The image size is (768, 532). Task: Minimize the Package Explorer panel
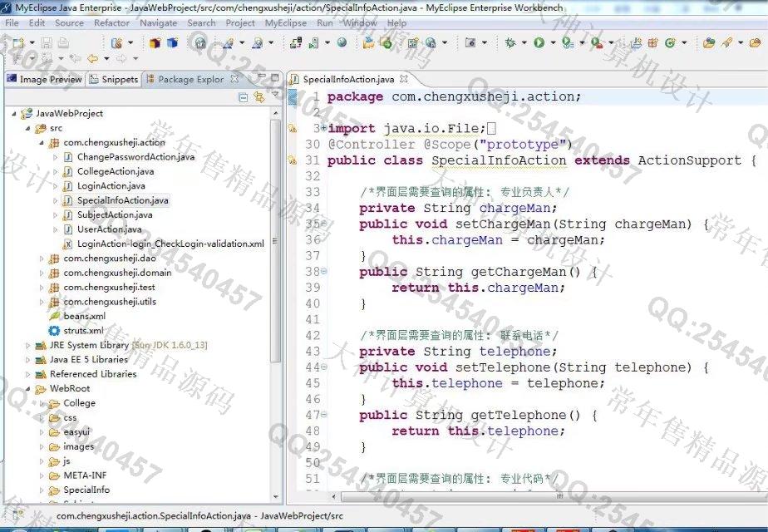point(262,77)
